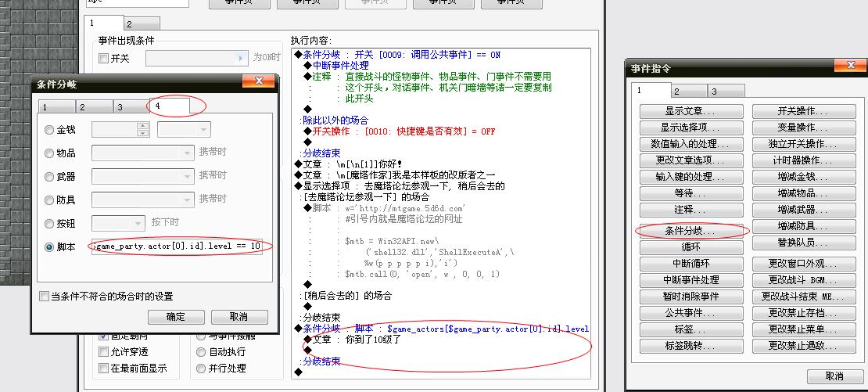Click the 暂时消除事件 command button
This screenshot has width=868, height=392.
point(691,297)
